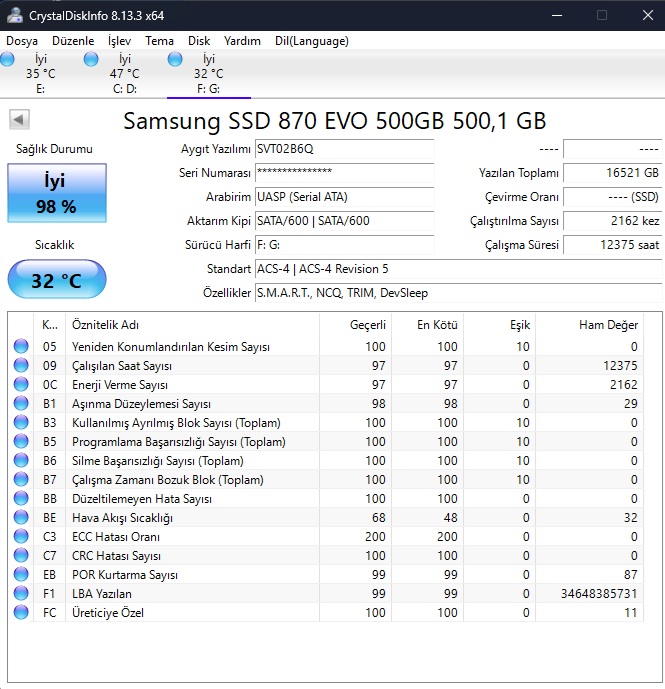Image resolution: width=665 pixels, height=689 pixels.
Task: Click status orb of attribute BE row
Action: 21,517
